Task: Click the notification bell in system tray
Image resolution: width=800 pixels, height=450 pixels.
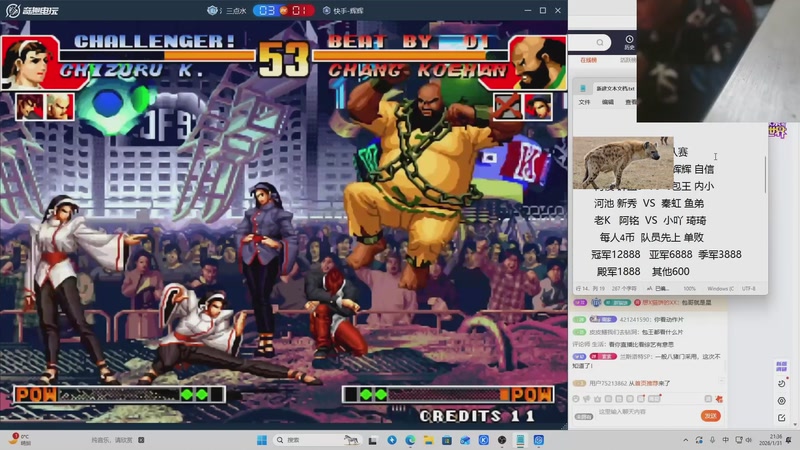Action: [789, 440]
